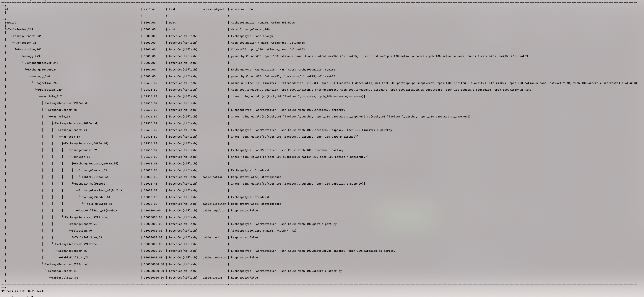This screenshot has height=297, width=644.
Task: Select ExchangeSender_81 id text
Action: [x=63, y=271]
